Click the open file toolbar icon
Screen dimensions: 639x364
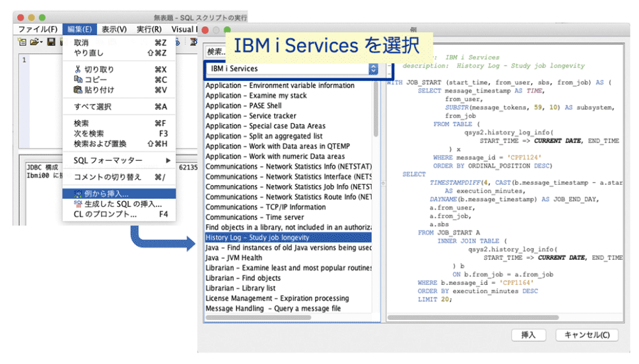(36, 42)
